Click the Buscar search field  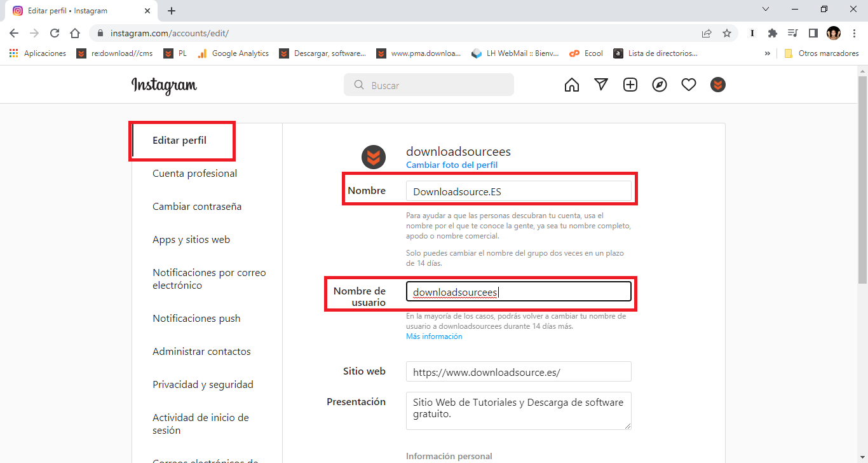coord(429,85)
